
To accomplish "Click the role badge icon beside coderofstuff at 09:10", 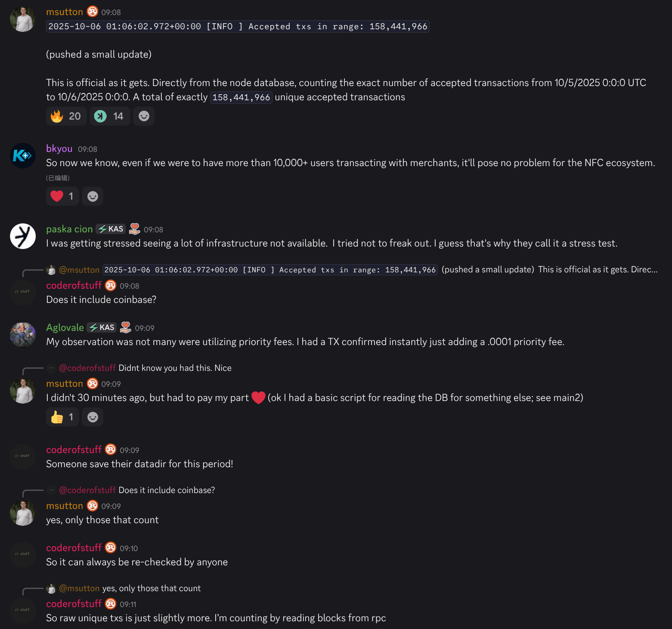I will click(111, 548).
